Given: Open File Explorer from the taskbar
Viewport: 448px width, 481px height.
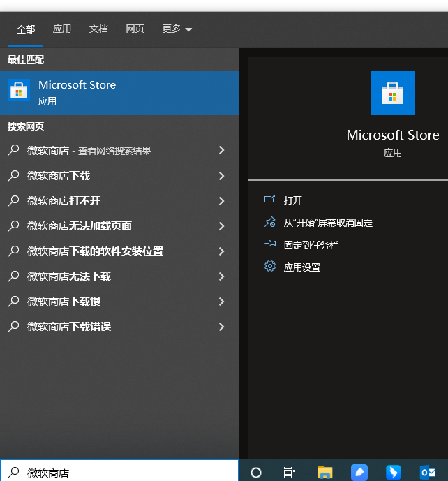Looking at the screenshot, I should tap(324, 472).
